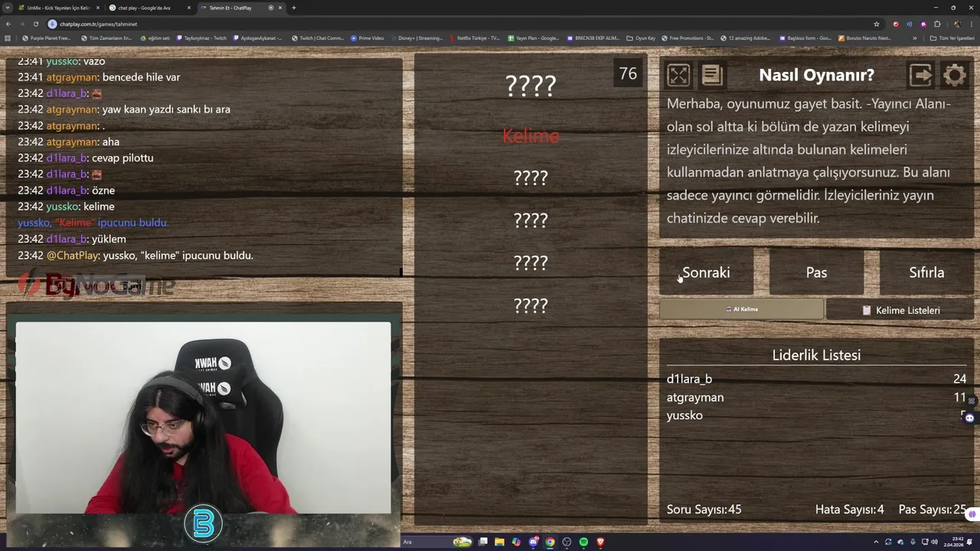Click the red recording extension icon
Image resolution: width=980 pixels, height=551 pixels.
pos(896,24)
